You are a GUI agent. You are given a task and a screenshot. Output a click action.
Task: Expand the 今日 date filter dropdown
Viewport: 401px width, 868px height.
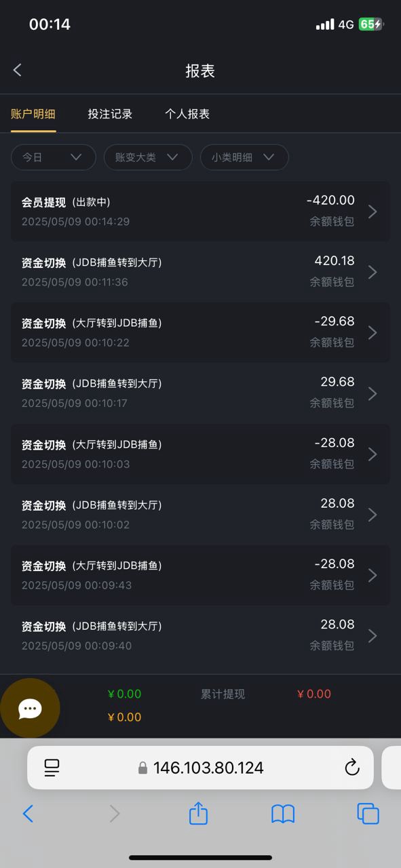click(52, 157)
